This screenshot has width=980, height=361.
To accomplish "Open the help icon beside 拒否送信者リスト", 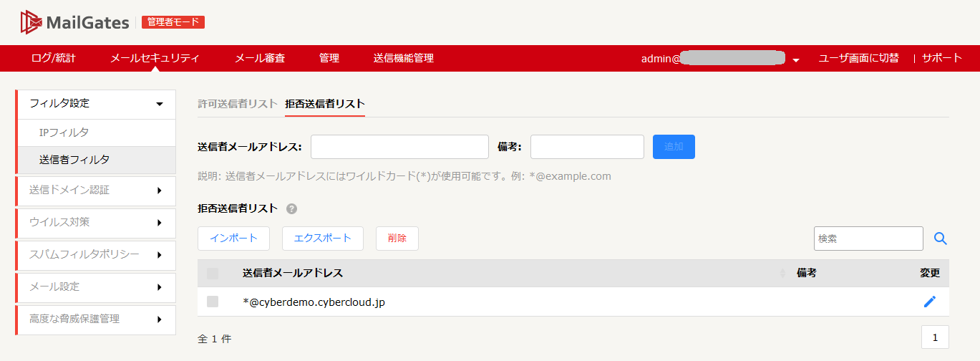I will [x=291, y=209].
